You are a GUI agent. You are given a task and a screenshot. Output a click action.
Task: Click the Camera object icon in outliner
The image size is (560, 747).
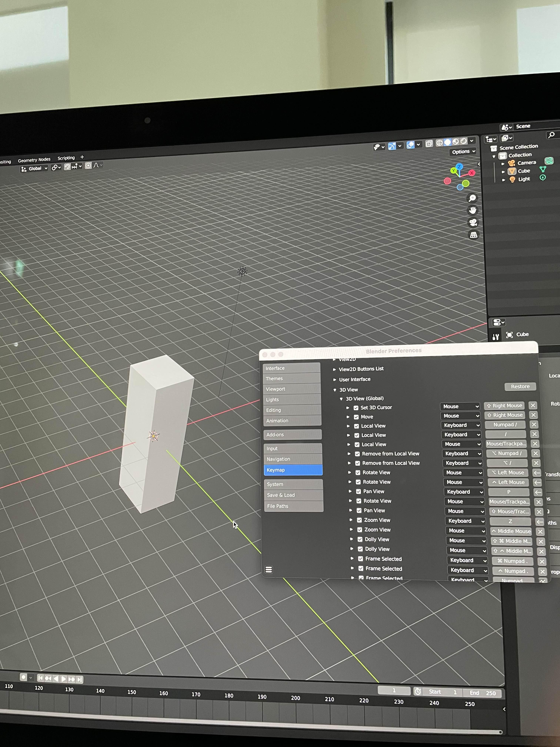[512, 163]
